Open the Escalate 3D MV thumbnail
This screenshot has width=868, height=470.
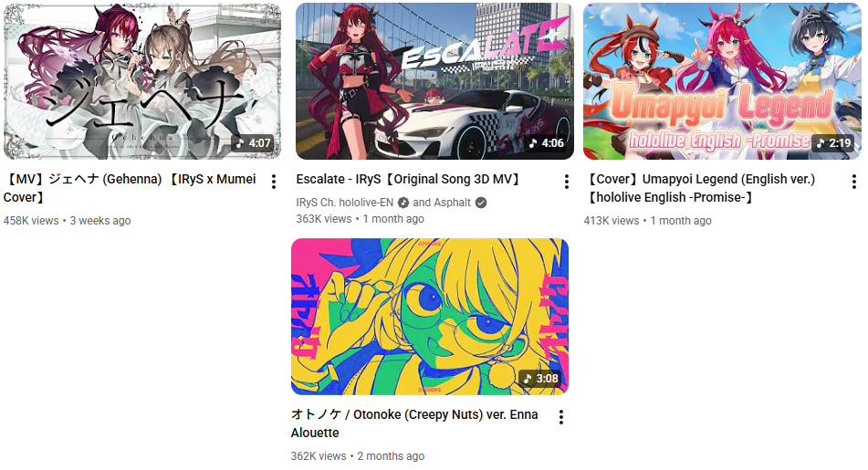point(434,81)
